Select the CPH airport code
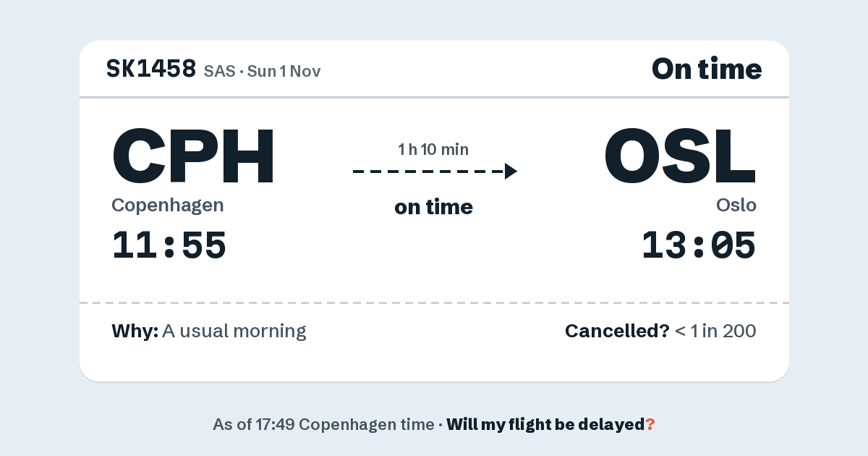 [193, 156]
